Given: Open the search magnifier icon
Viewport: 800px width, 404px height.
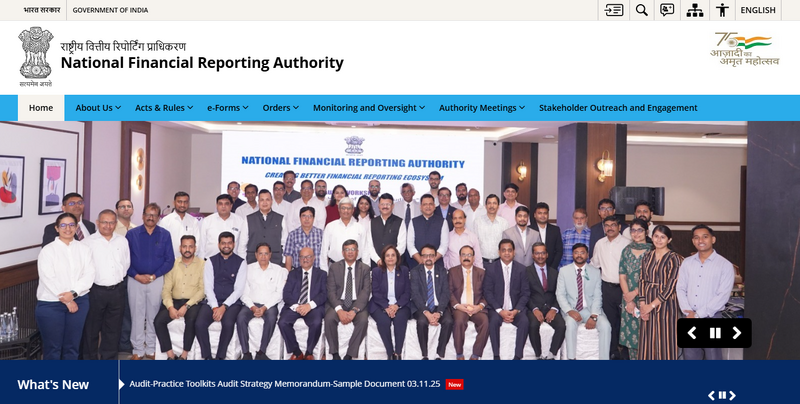Looking at the screenshot, I should pyautogui.click(x=642, y=10).
